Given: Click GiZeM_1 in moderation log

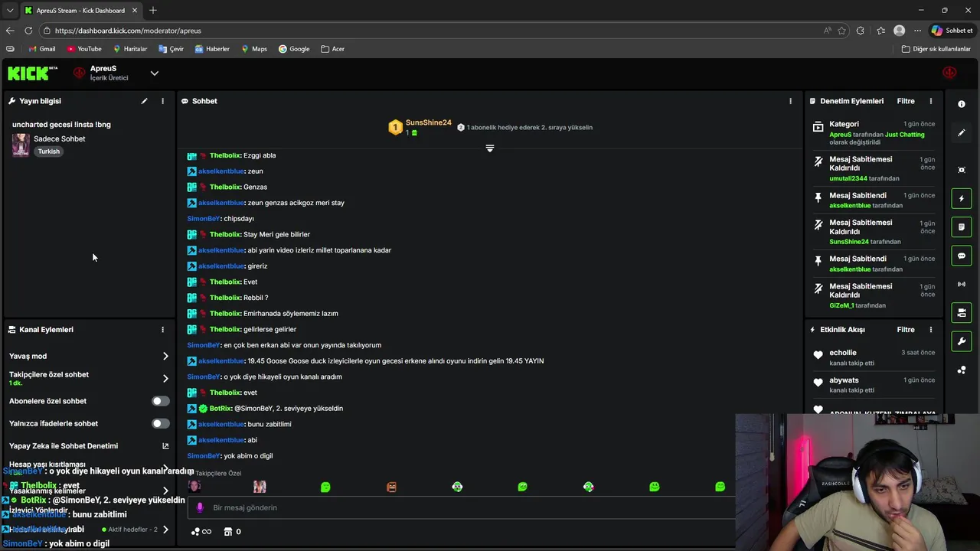Looking at the screenshot, I should coord(841,305).
